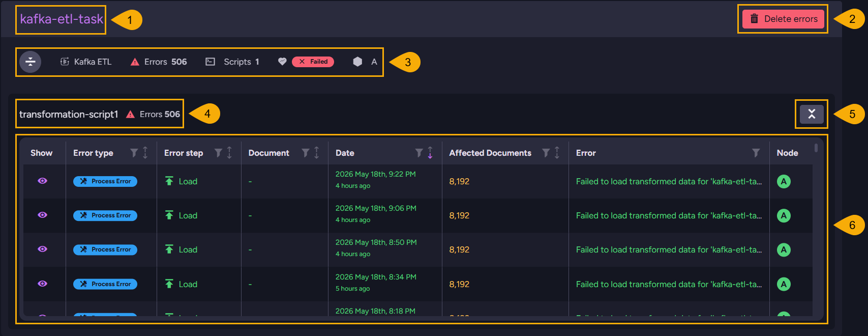Click node A badge in 8:34 PM row
The width and height of the screenshot is (868, 336).
coord(784,284)
